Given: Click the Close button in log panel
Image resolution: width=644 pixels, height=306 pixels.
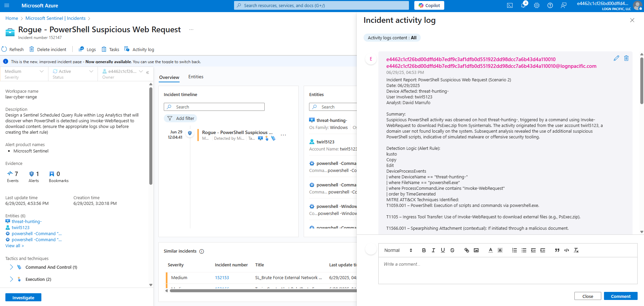Looking at the screenshot, I should (x=588, y=296).
